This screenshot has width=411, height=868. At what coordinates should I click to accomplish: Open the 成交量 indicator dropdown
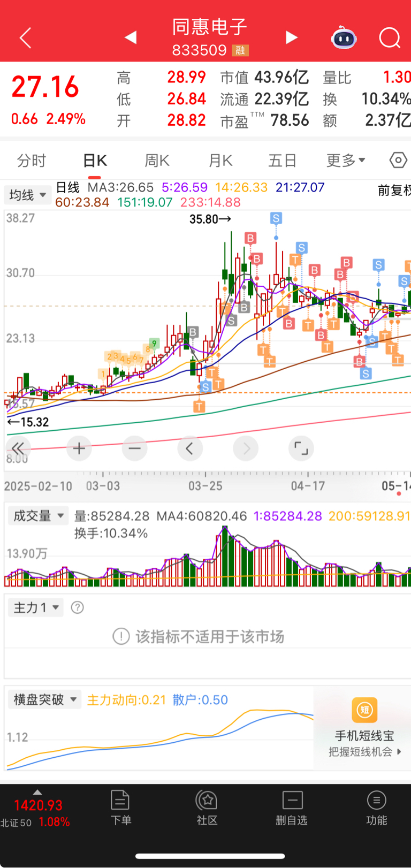tap(39, 516)
